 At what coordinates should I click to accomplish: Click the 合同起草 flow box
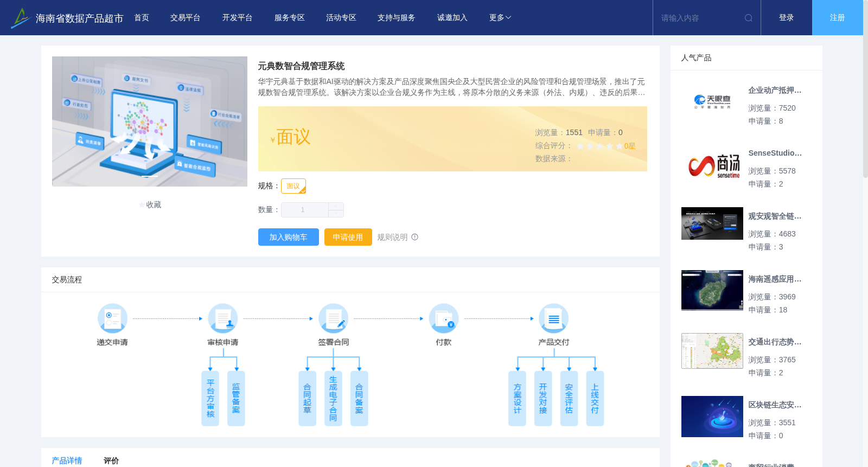pos(307,399)
